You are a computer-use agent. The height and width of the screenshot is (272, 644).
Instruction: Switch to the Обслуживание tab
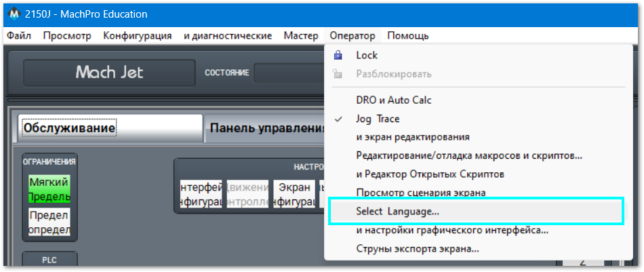coord(108,128)
